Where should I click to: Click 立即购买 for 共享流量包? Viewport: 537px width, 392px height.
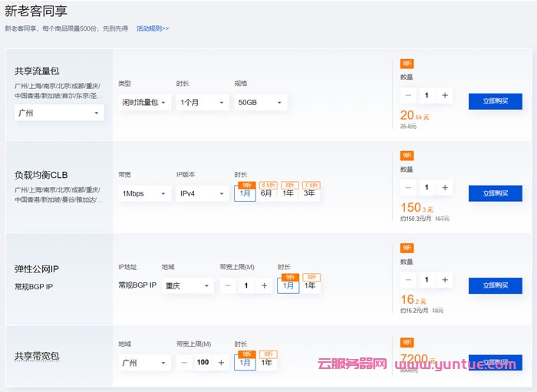[496, 101]
